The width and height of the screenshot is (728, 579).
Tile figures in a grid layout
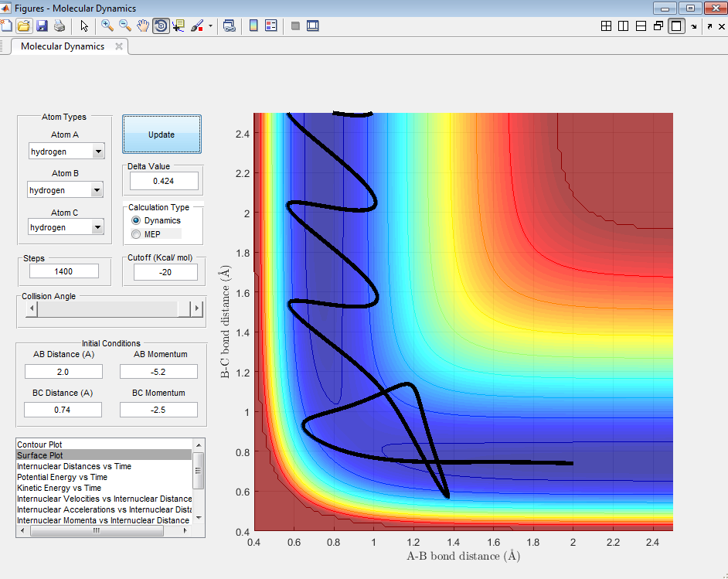607,26
